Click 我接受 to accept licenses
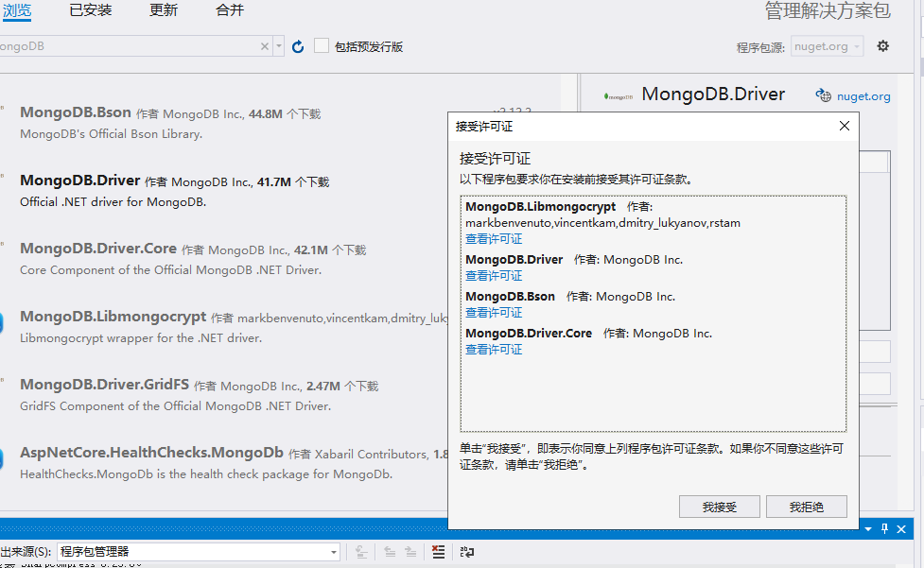 (719, 507)
